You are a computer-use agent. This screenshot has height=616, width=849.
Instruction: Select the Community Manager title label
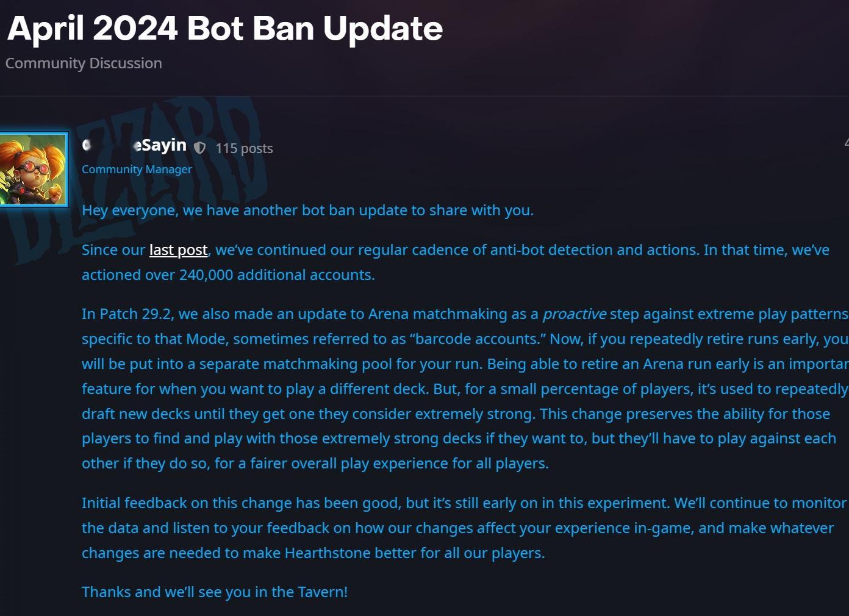point(137,170)
